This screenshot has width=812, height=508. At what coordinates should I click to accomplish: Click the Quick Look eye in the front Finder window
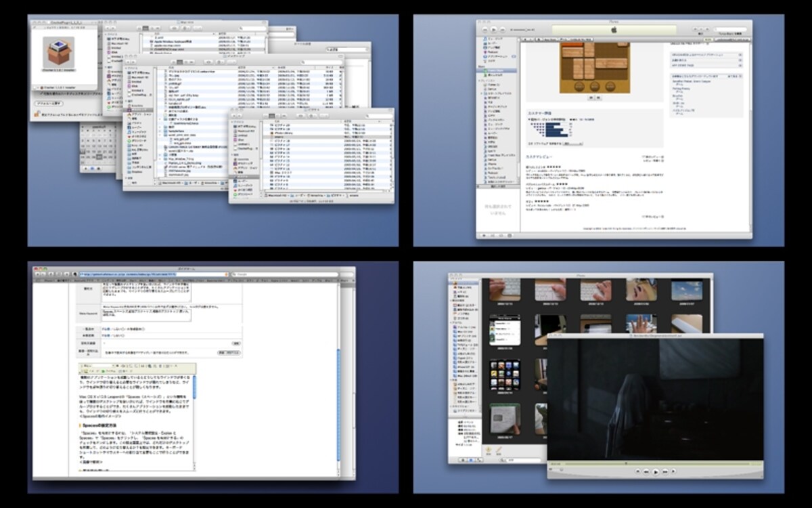point(300,116)
